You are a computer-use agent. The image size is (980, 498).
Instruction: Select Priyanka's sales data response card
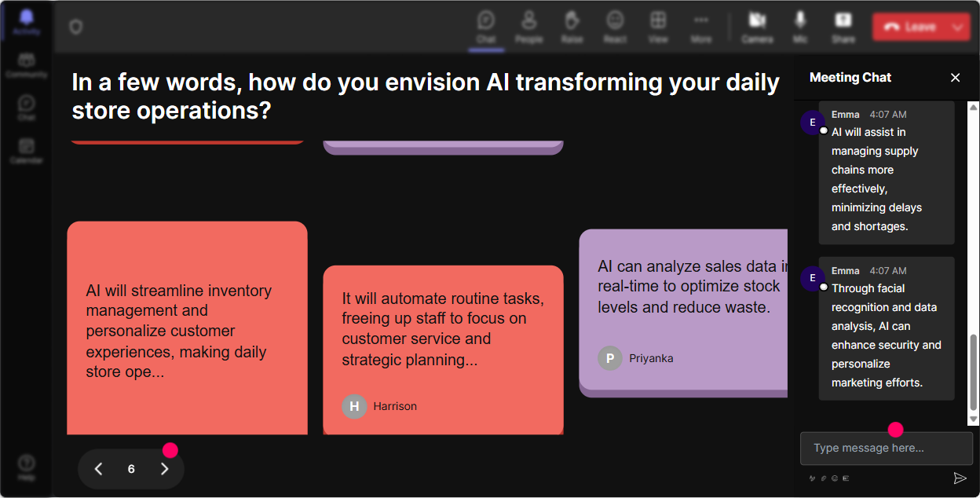[x=683, y=313]
